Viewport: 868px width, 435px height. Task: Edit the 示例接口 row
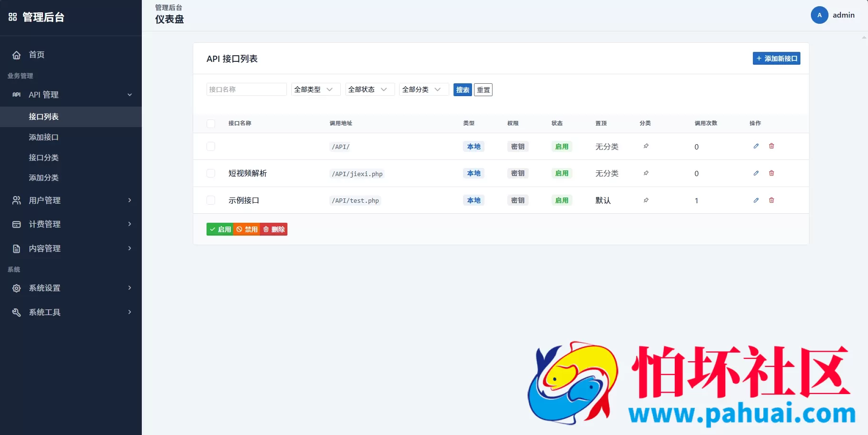pos(756,200)
